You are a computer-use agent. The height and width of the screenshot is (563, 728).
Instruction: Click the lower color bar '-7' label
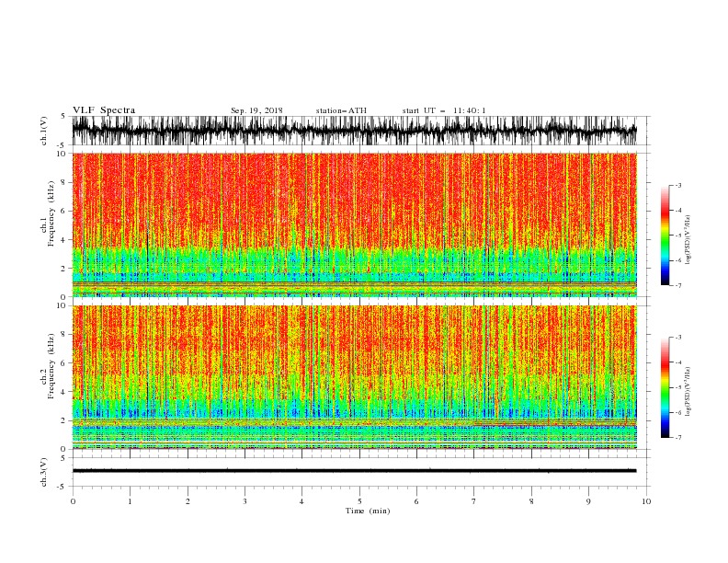[x=677, y=438]
